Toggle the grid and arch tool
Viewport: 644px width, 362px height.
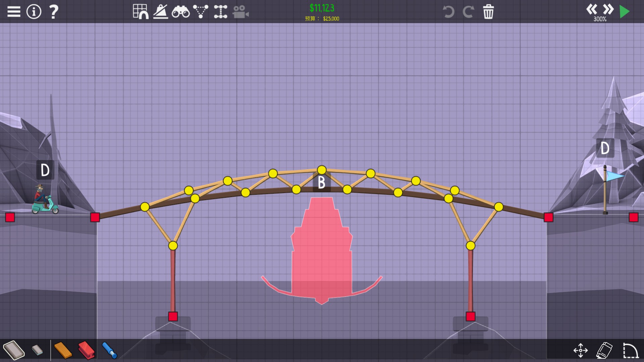pos(141,12)
